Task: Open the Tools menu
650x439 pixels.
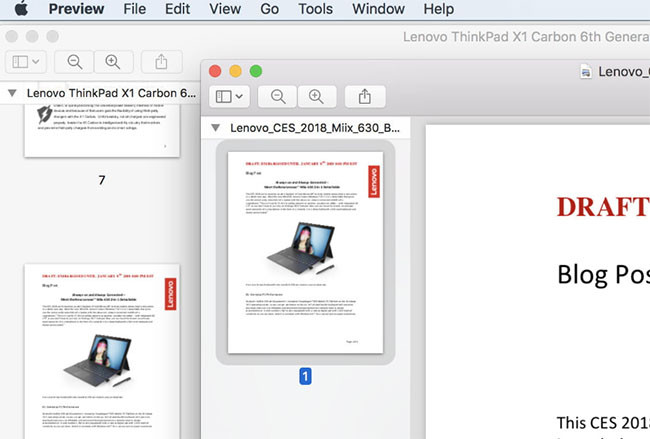Action: pos(315,9)
